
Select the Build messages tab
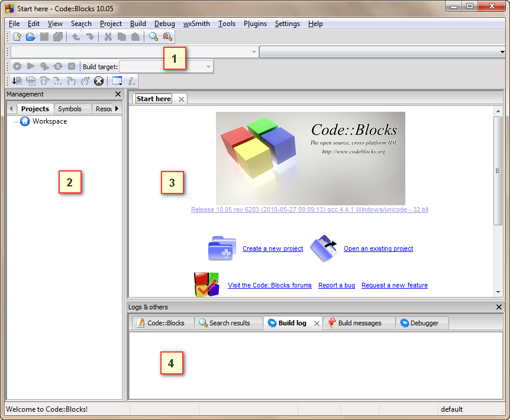click(359, 323)
